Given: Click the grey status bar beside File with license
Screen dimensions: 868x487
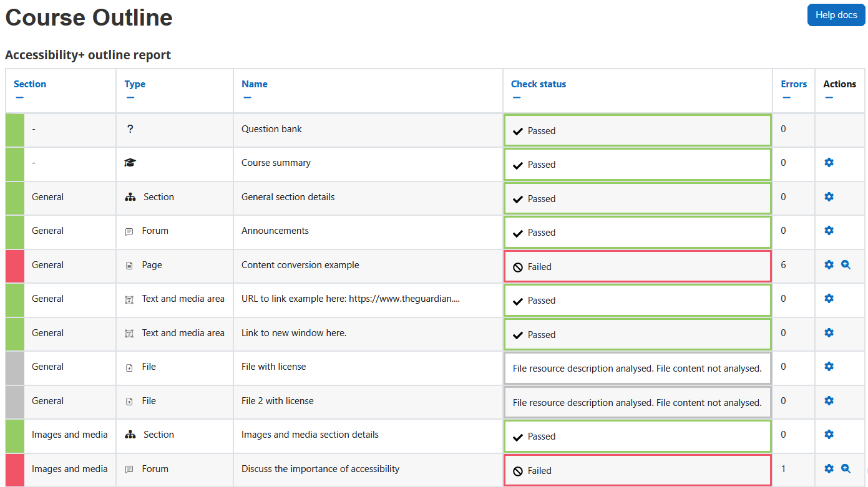Looking at the screenshot, I should pos(15,368).
